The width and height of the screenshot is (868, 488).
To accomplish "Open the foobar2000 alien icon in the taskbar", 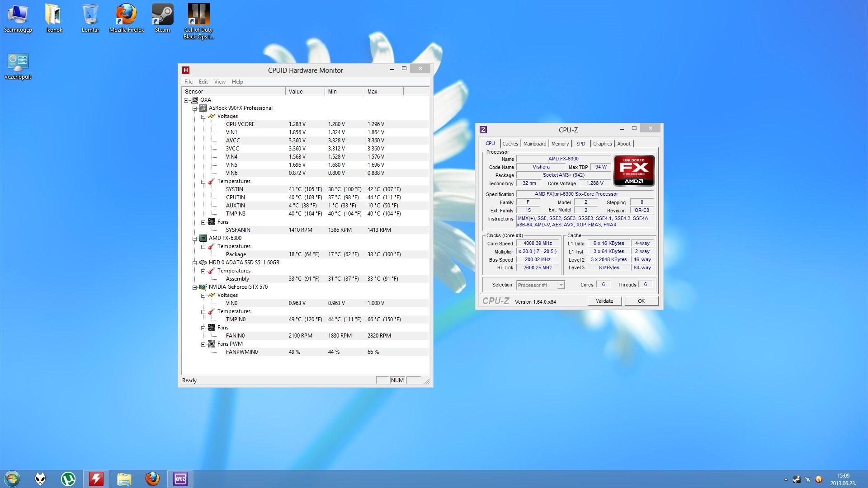I will click(40, 479).
